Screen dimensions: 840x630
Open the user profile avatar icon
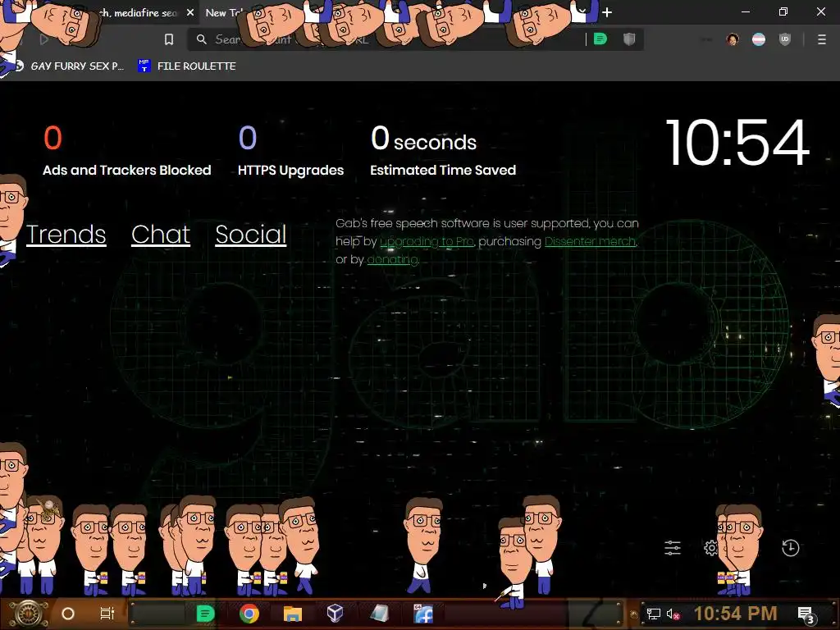pos(733,39)
